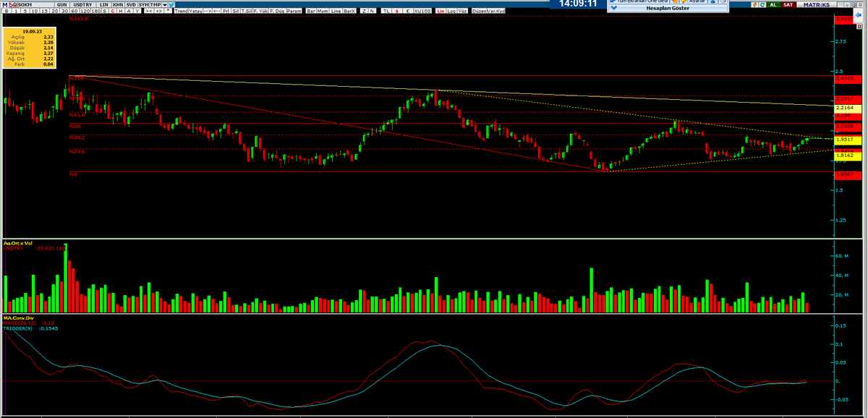
Task: Click the Hesapları Göster bar
Action: pos(667,8)
